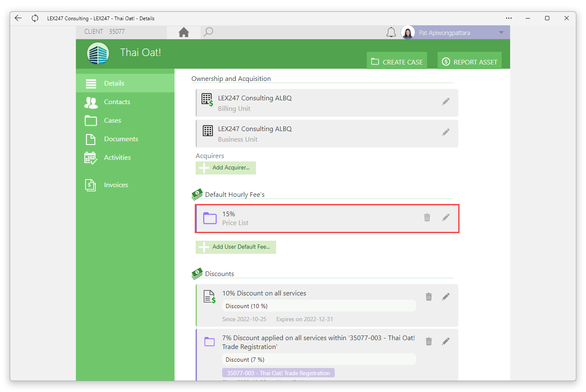Open the 35077-003 Trade Registration case tag

pos(278,373)
